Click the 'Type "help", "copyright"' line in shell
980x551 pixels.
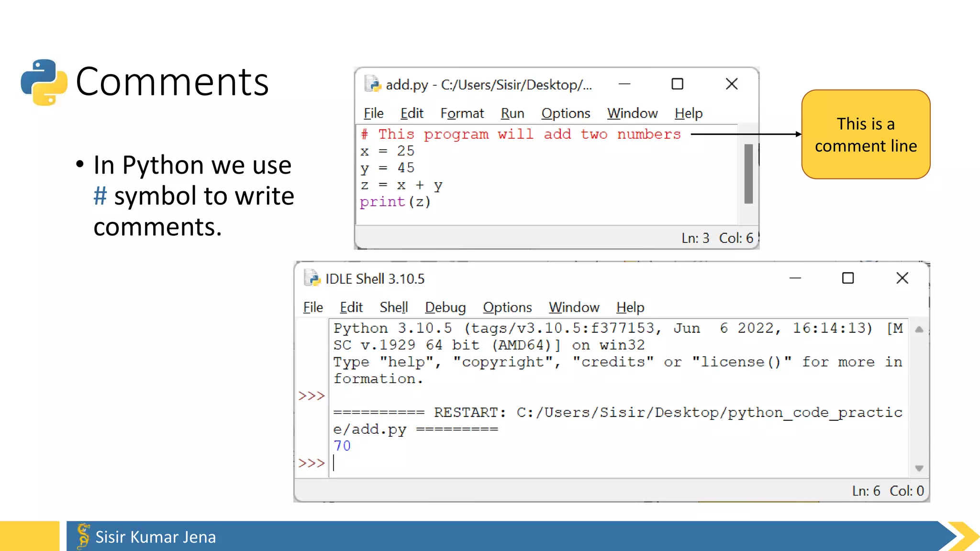click(x=618, y=371)
